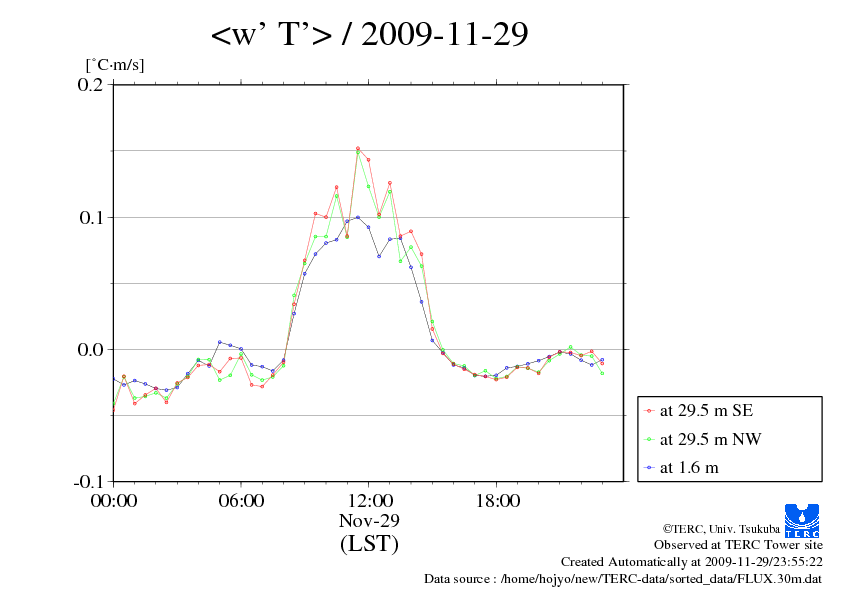Click legend entry "at 29.5 m NW"
Screen dimensions: 842x595
[x=710, y=439]
